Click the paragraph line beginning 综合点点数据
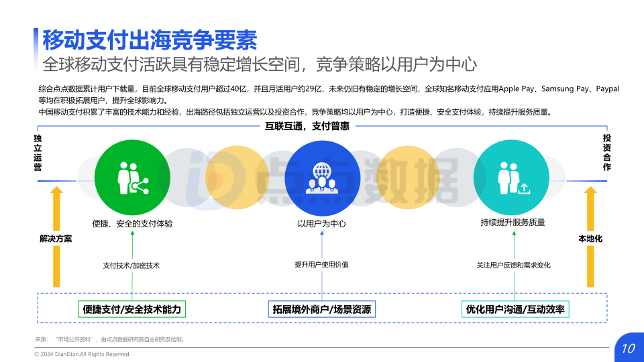This screenshot has width=644, height=362. (x=329, y=88)
